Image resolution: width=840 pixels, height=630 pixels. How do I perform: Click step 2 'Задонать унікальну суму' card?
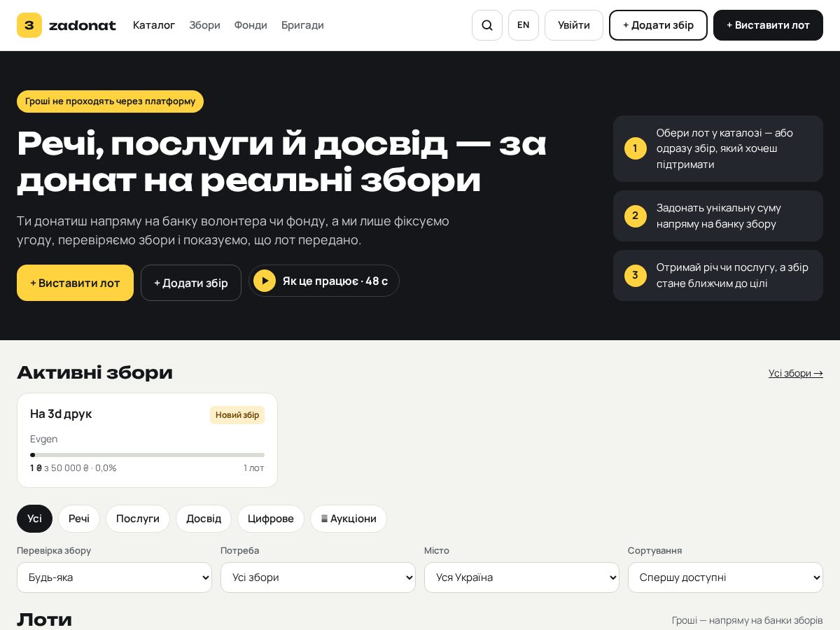coord(718,216)
